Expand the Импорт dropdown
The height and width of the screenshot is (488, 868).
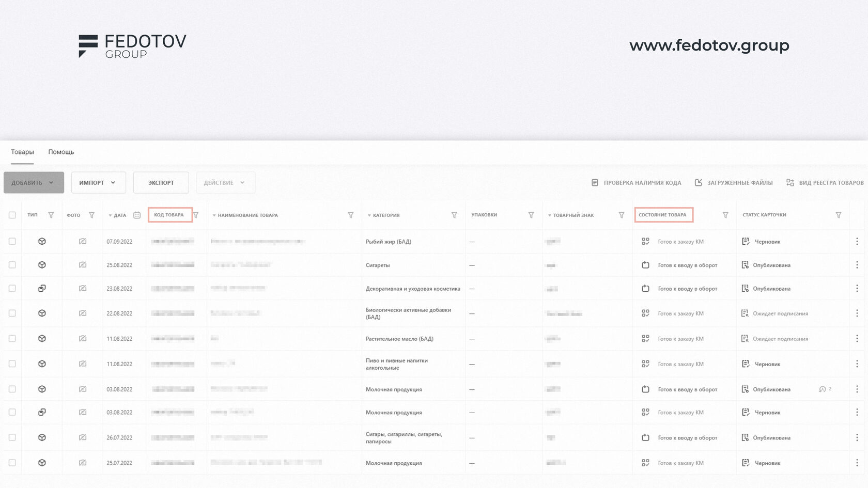[99, 183]
